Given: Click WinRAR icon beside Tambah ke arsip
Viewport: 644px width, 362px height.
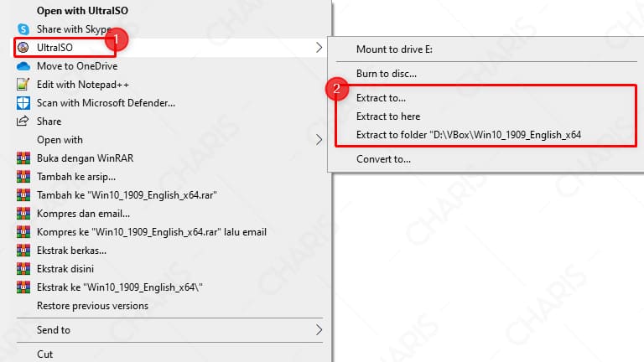Looking at the screenshot, I should pos(23,177).
